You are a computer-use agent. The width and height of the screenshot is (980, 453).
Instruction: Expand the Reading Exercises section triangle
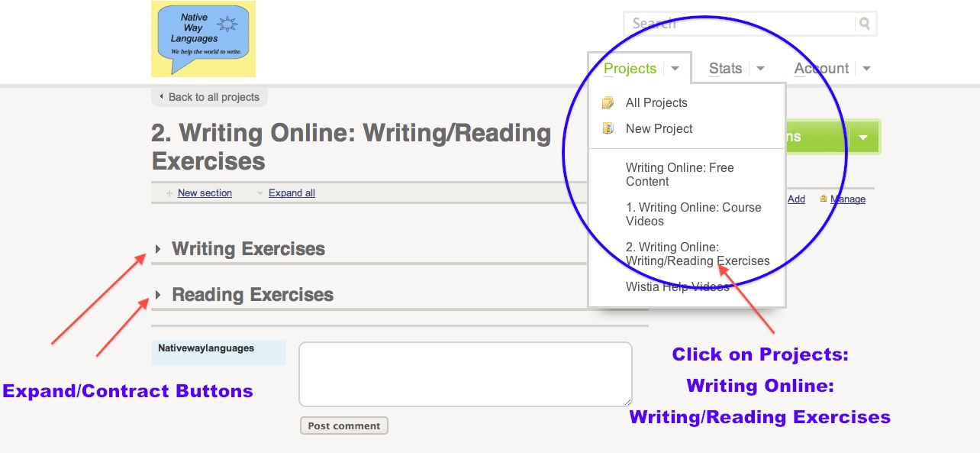pos(158,295)
